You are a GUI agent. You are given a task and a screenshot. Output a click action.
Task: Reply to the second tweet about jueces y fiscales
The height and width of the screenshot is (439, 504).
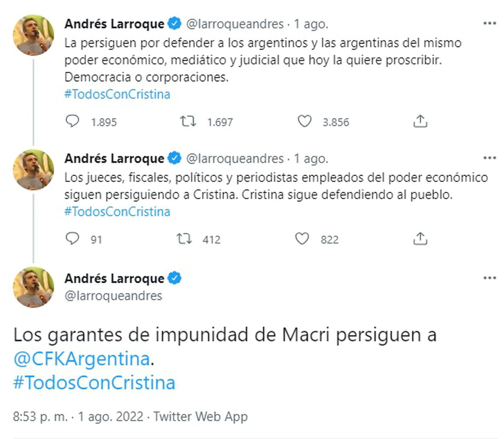click(73, 239)
